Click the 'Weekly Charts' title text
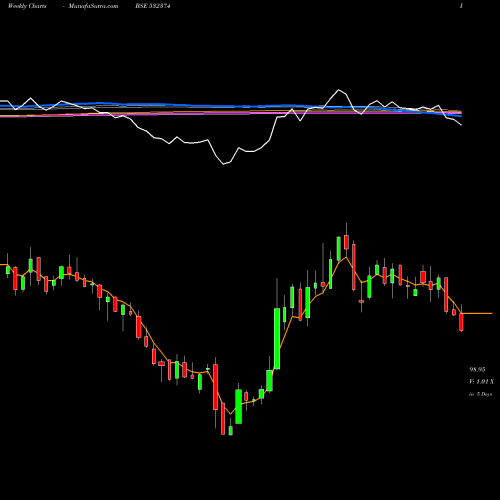The image size is (500, 500). tap(27, 6)
